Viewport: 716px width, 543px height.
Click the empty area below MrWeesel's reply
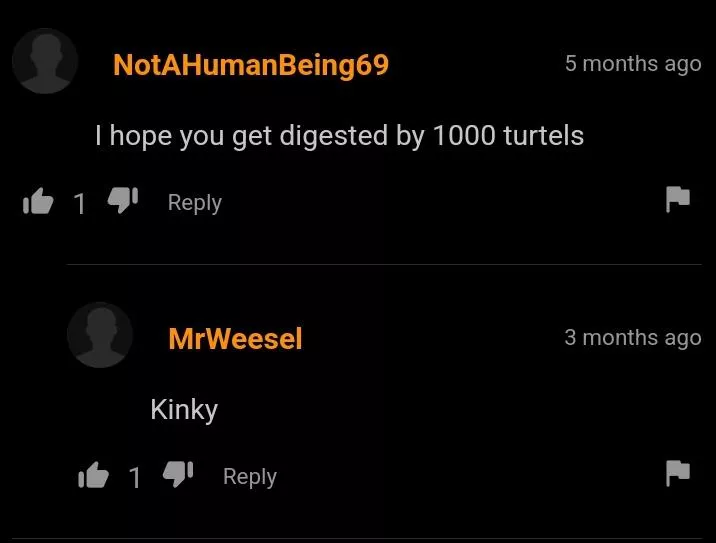[358, 516]
